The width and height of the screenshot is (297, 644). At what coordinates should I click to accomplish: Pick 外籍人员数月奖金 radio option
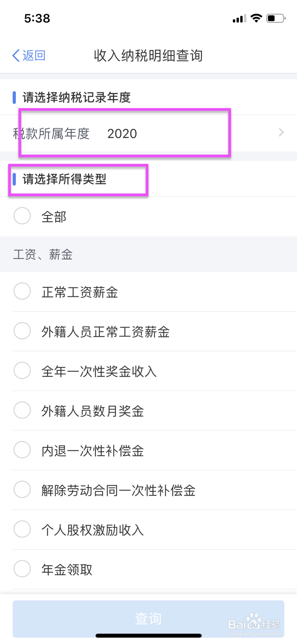[x=22, y=410]
